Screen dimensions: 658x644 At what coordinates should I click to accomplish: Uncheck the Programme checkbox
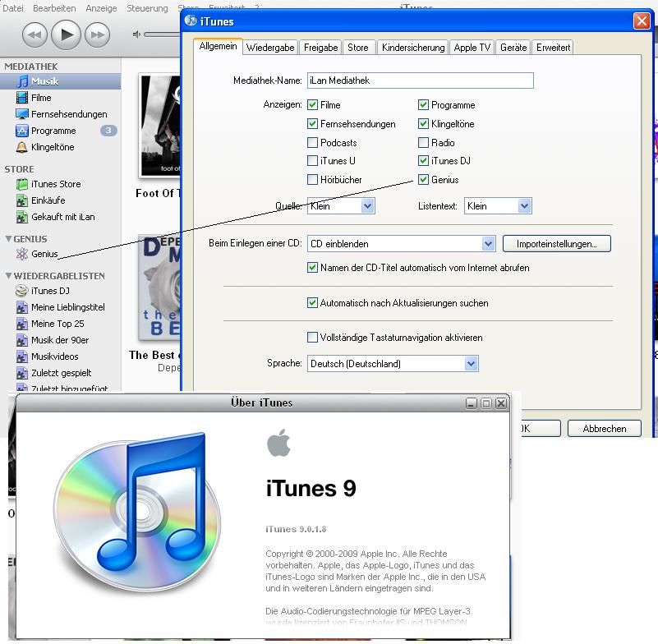click(x=423, y=104)
